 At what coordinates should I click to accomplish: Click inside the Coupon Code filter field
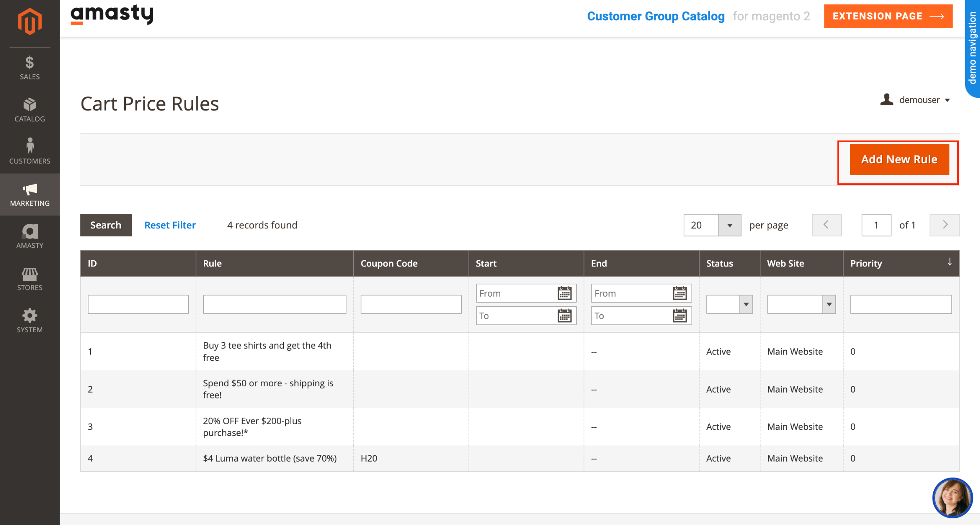(x=411, y=304)
